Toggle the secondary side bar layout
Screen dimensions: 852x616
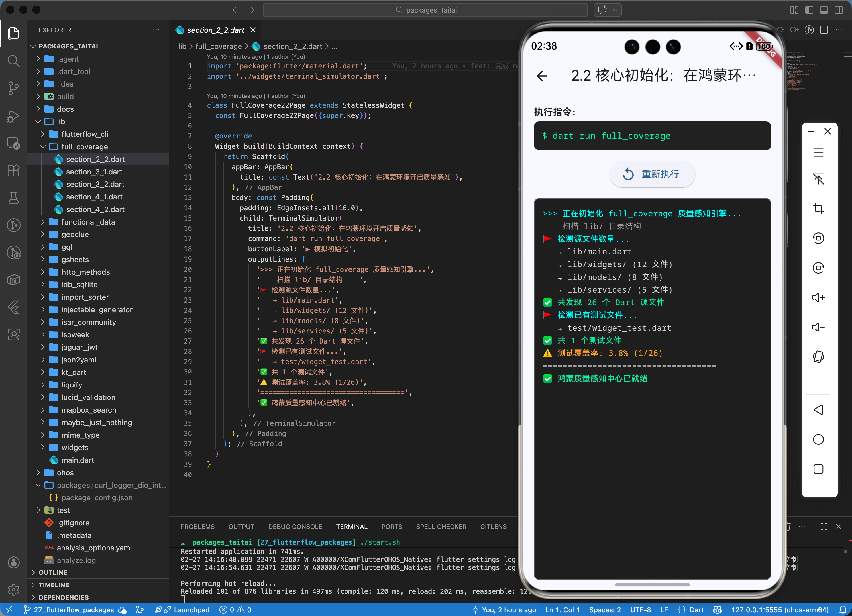click(x=839, y=10)
